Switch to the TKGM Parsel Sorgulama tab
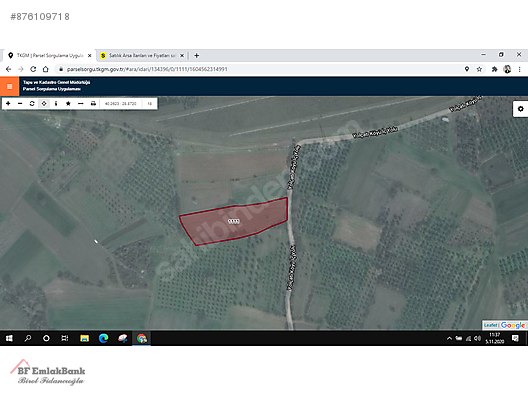Screen dimensions: 528x396 pos(50,56)
